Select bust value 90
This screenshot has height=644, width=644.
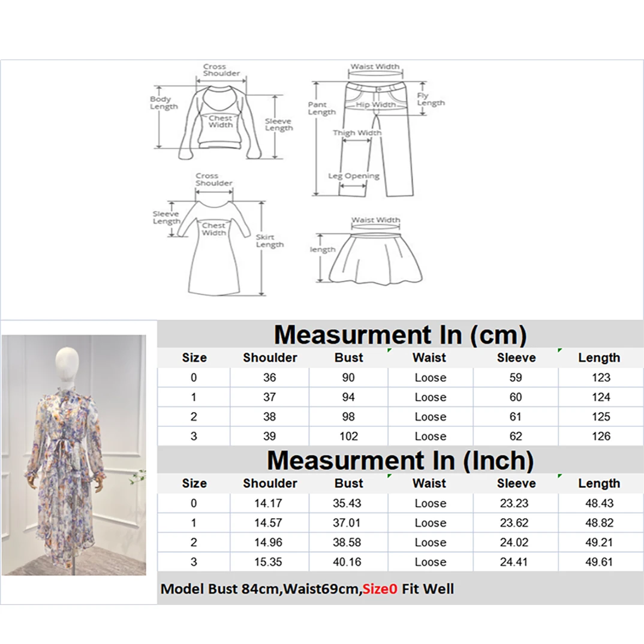(x=348, y=377)
